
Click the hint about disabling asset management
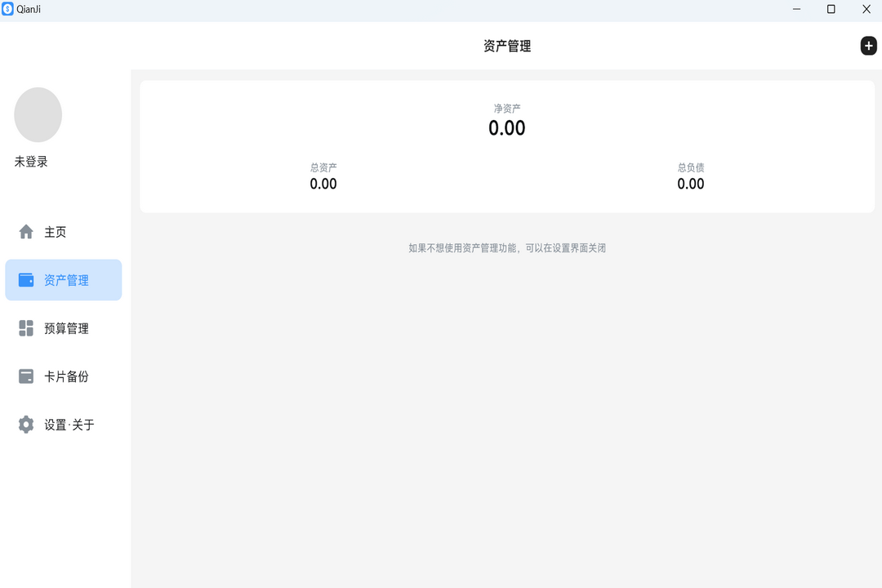click(506, 247)
